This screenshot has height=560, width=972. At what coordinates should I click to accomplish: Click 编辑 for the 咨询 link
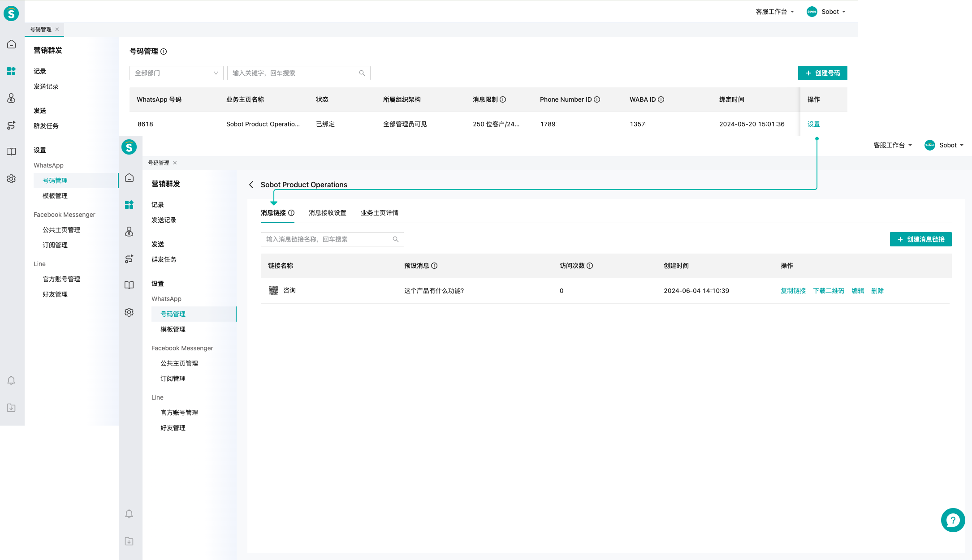pos(858,291)
